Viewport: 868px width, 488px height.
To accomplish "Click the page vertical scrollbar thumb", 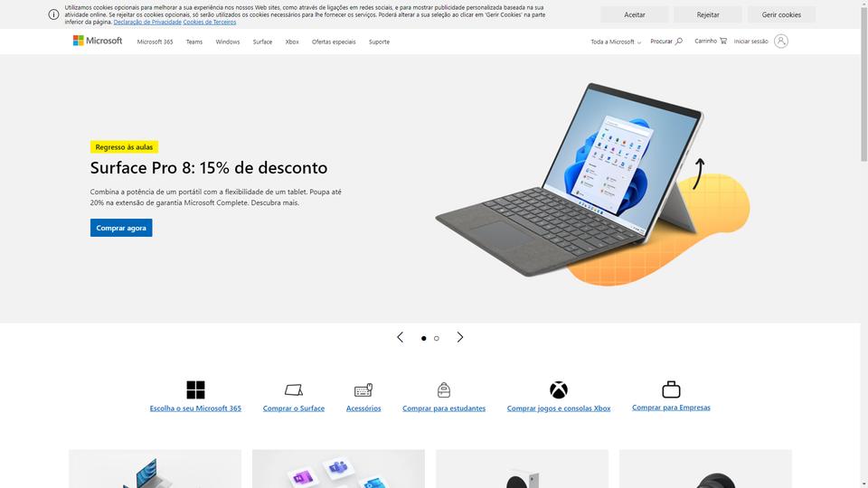I will point(863,83).
